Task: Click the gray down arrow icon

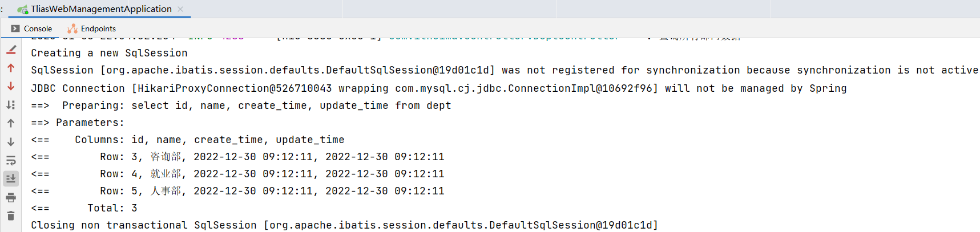Action: point(11,142)
